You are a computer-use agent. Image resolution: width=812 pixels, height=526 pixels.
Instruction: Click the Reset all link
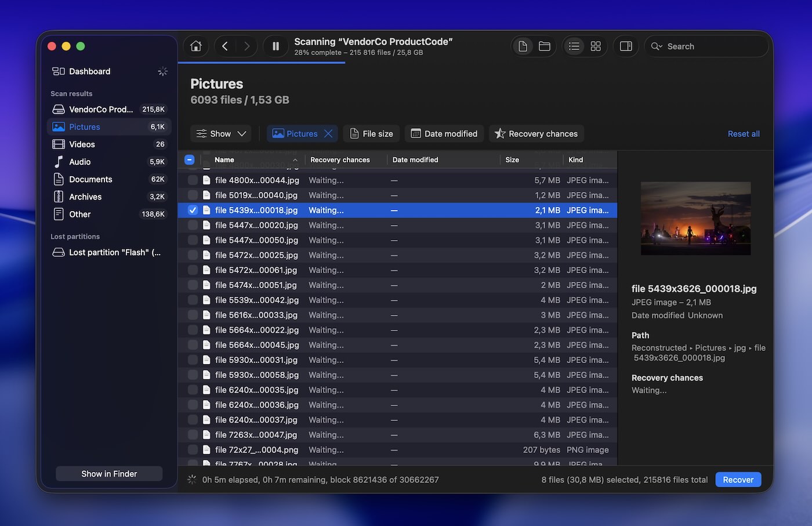744,134
